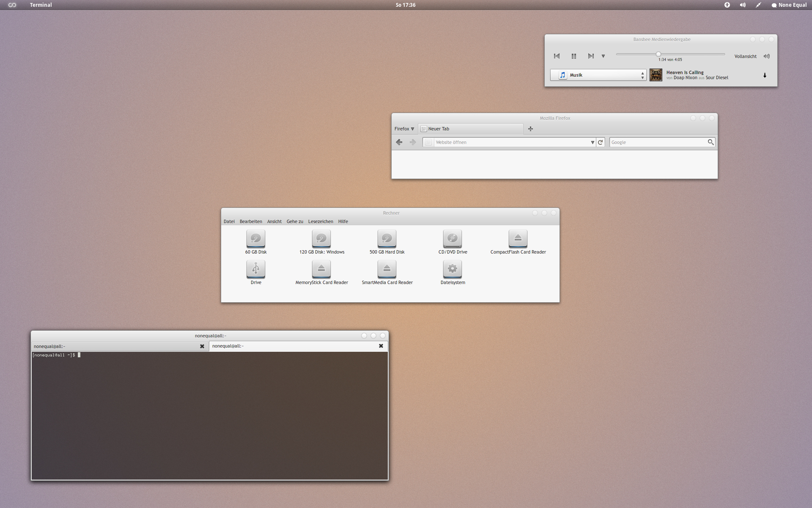The width and height of the screenshot is (812, 508).
Task: Select the CompactFlash Card Reader icon
Action: tap(518, 239)
